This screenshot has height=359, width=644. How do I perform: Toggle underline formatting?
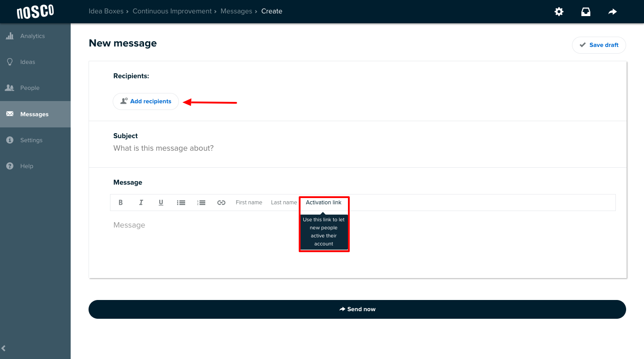(161, 203)
